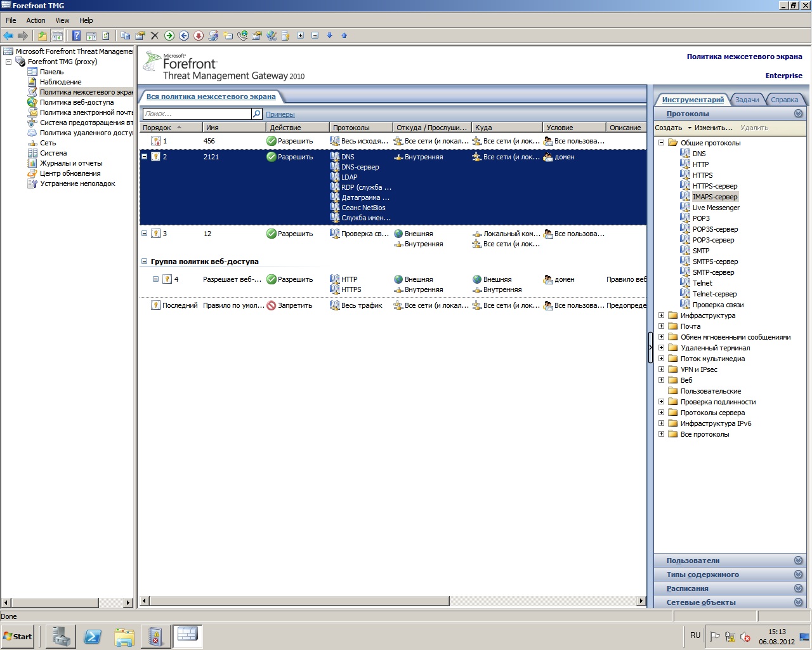Open the Help menu

click(x=86, y=20)
